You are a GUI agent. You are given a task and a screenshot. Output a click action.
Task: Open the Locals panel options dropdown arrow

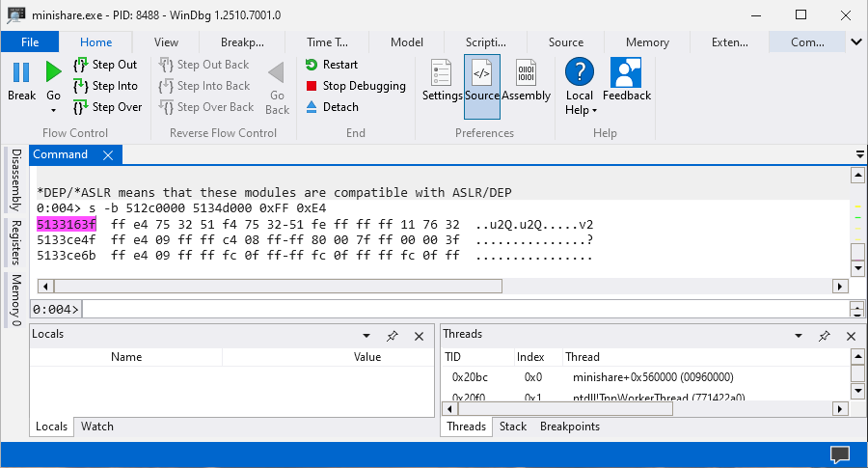366,336
